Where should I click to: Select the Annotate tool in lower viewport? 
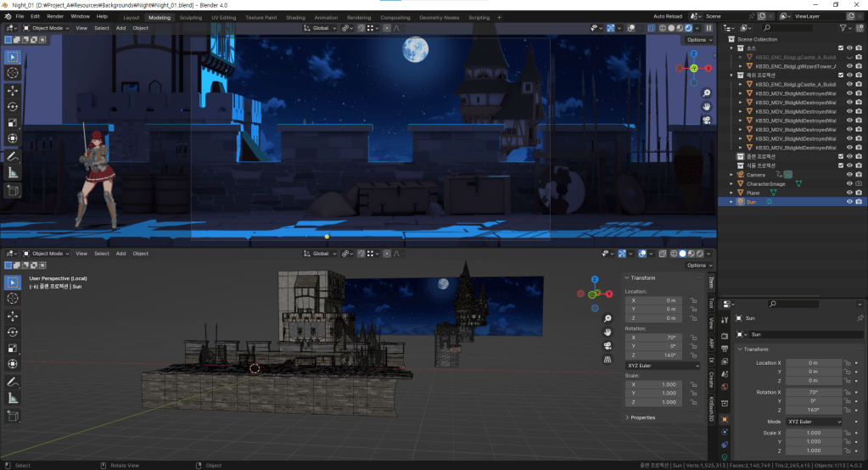coord(13,381)
